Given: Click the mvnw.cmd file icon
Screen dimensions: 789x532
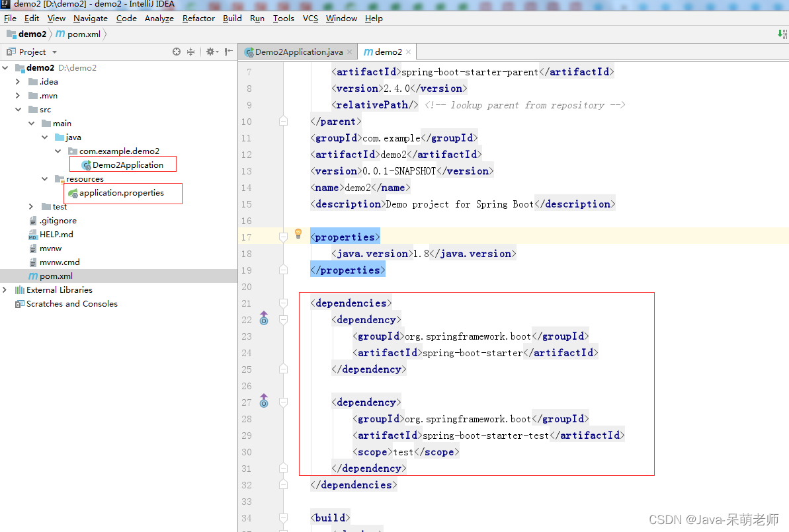Looking at the screenshot, I should click(32, 262).
